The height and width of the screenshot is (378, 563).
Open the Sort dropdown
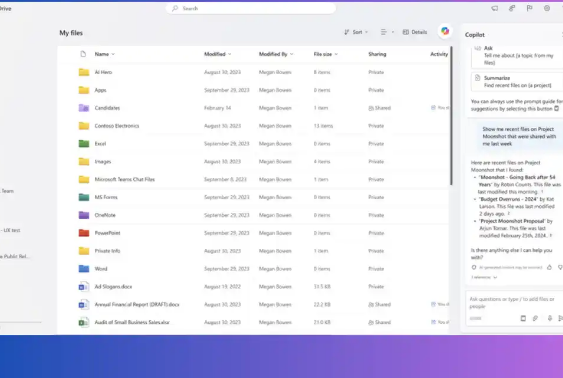coord(356,32)
